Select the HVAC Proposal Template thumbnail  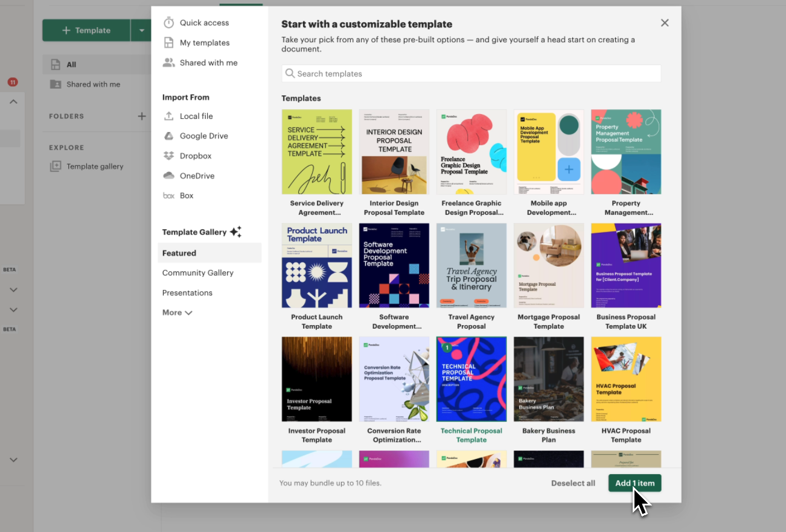coord(626,379)
